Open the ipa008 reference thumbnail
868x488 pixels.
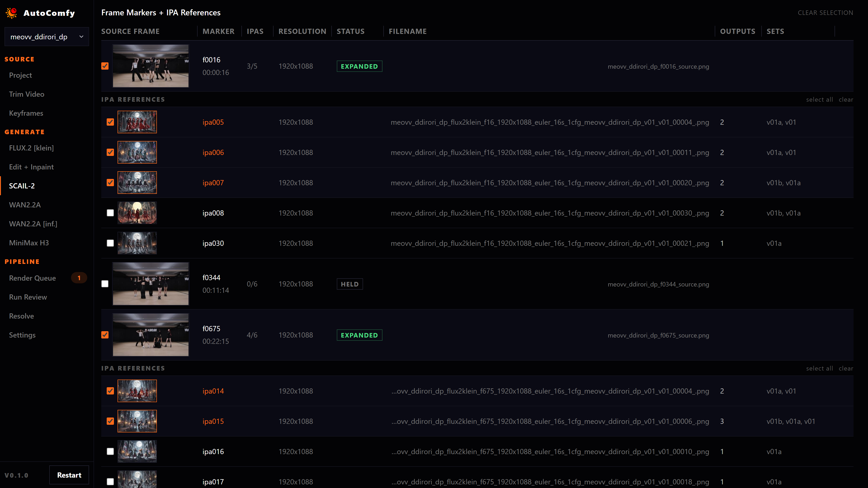(x=137, y=213)
